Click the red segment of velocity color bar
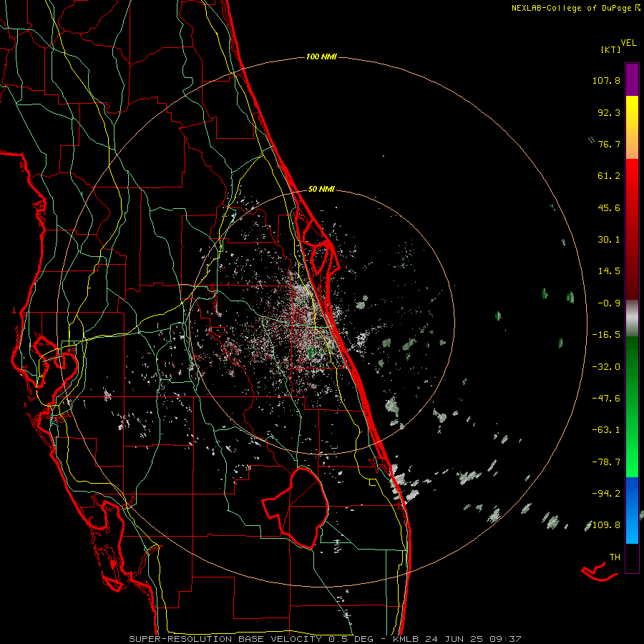The image size is (644, 644). coord(632,229)
